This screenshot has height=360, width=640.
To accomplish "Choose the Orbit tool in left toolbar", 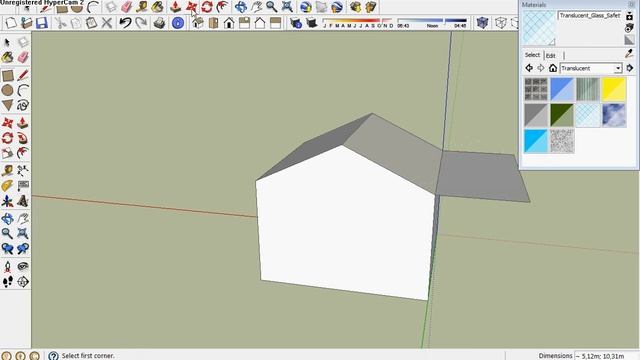I will 7,219.
